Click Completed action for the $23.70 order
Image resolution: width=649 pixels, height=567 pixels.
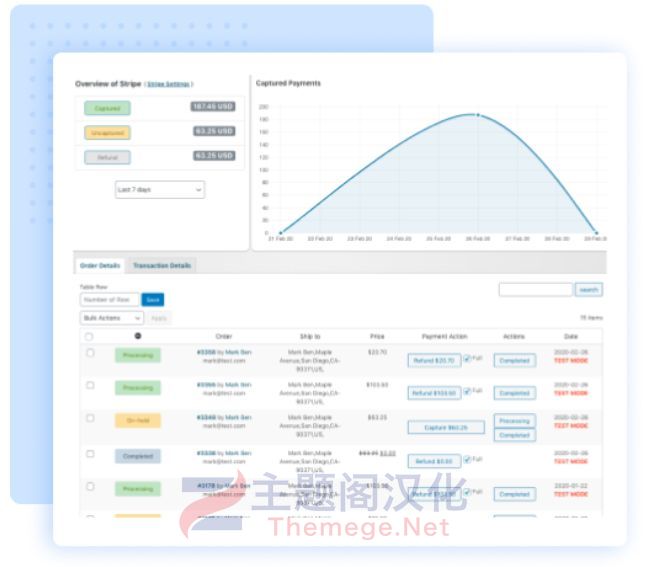pyautogui.click(x=514, y=360)
